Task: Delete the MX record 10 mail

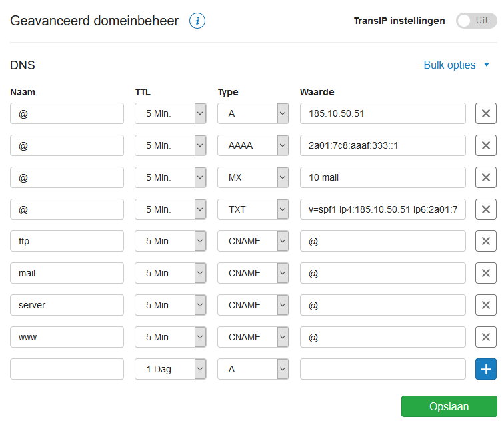Action: tap(486, 177)
